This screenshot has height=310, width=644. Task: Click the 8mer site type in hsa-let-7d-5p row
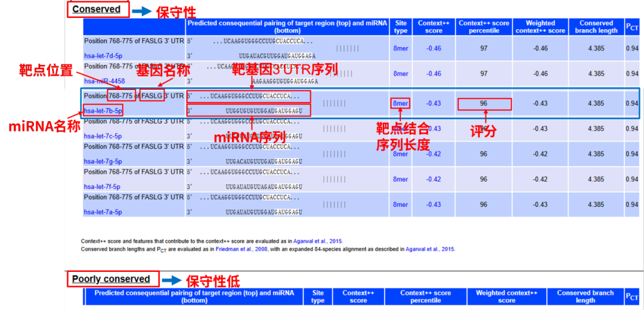pyautogui.click(x=401, y=48)
